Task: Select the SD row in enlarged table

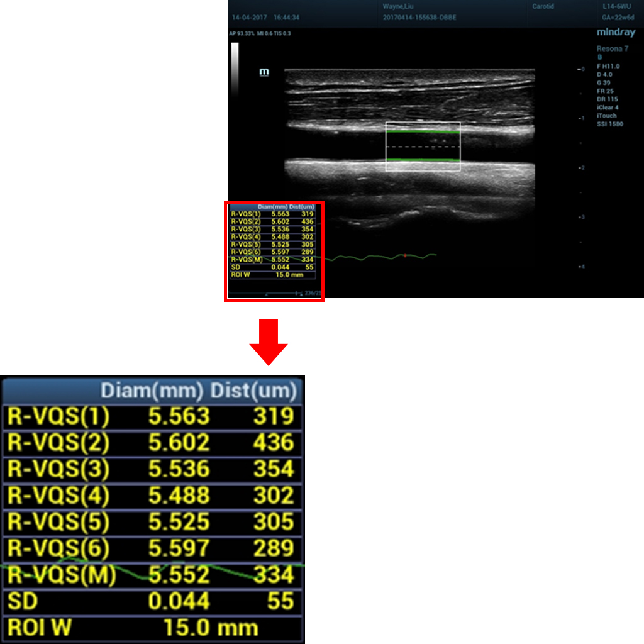Action: click(152, 601)
